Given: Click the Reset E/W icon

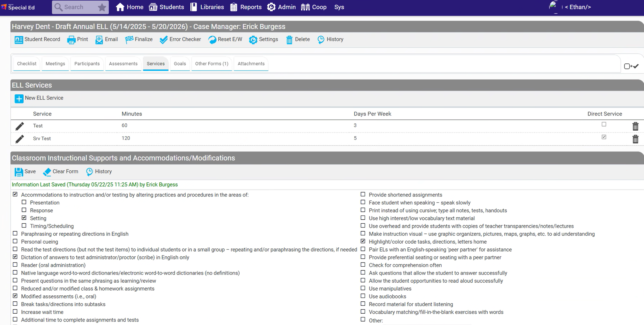Looking at the screenshot, I should [x=212, y=40].
